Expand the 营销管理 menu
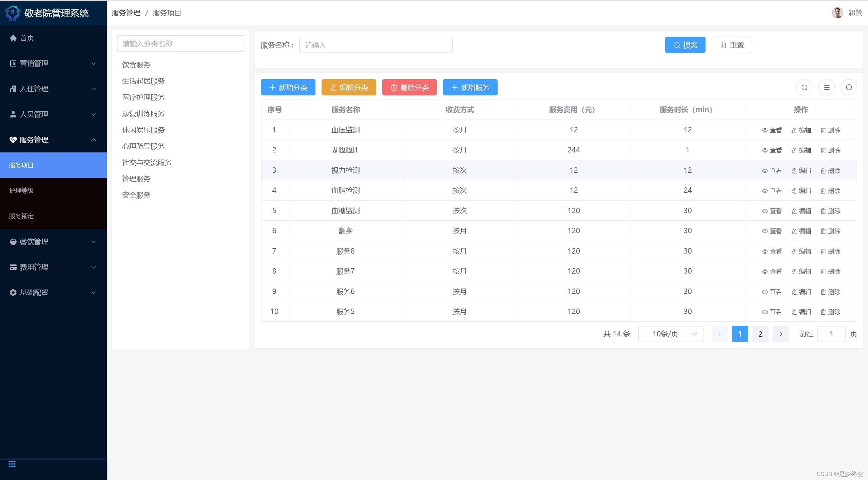 (53, 63)
